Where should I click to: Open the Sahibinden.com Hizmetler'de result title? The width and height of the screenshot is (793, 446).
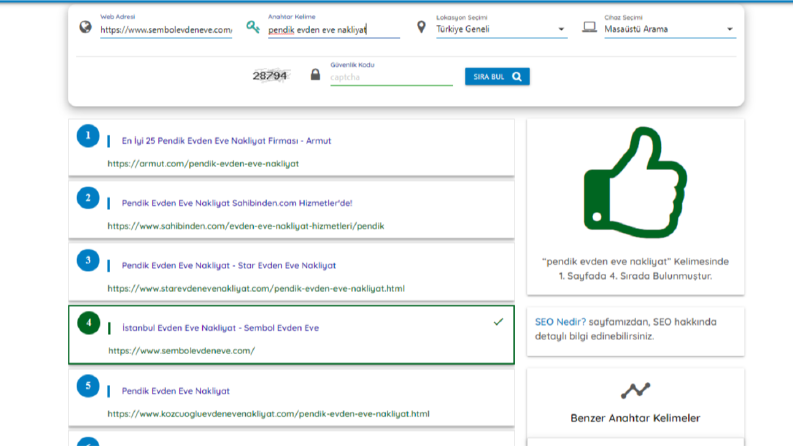click(237, 203)
